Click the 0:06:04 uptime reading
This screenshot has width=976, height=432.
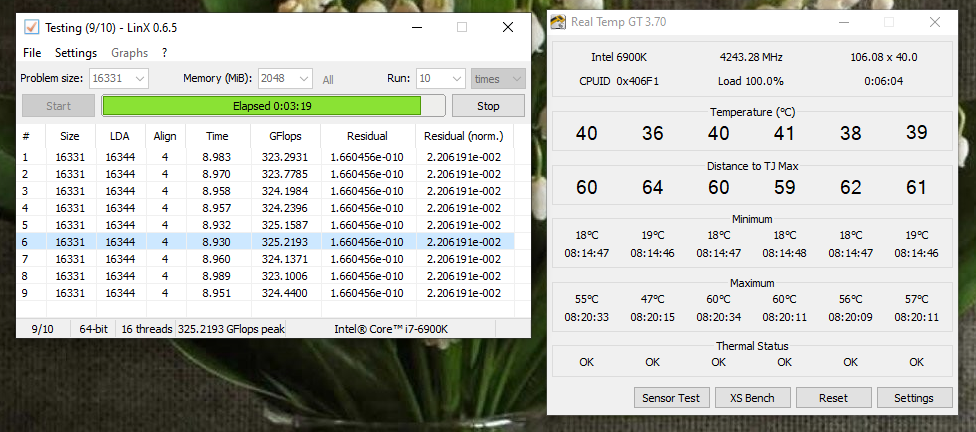[883, 81]
